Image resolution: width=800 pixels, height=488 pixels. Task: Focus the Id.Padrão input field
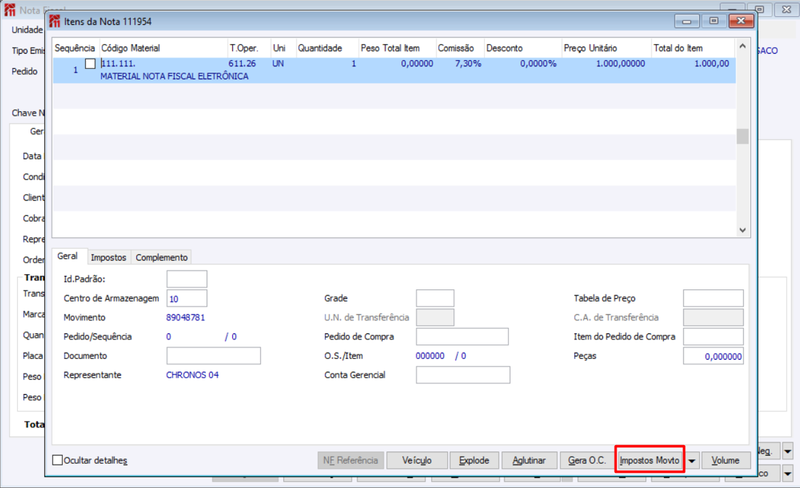coord(187,279)
